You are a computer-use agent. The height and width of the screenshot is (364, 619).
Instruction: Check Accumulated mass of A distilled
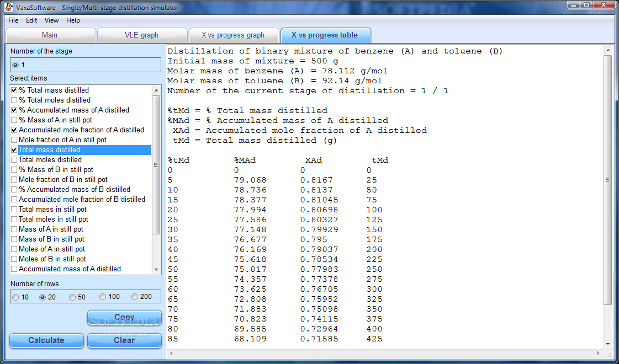click(14, 269)
